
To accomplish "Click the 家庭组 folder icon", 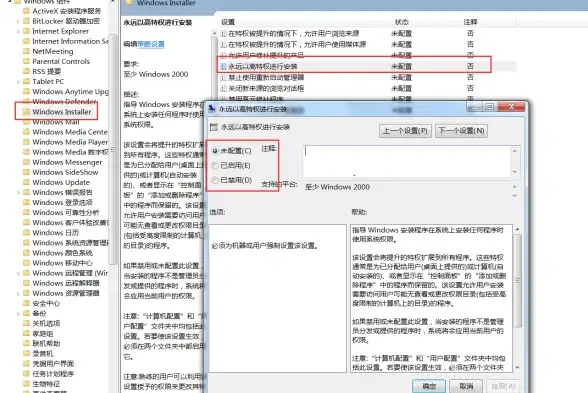I will (x=26, y=333).
